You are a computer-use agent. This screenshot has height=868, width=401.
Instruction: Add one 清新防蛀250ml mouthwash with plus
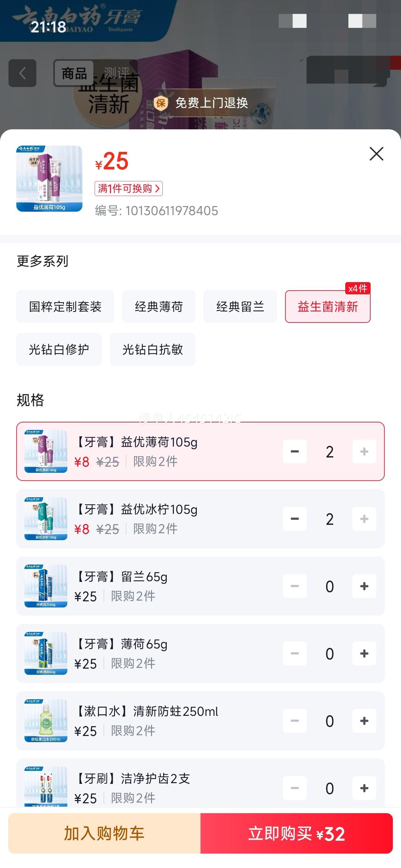tap(364, 721)
